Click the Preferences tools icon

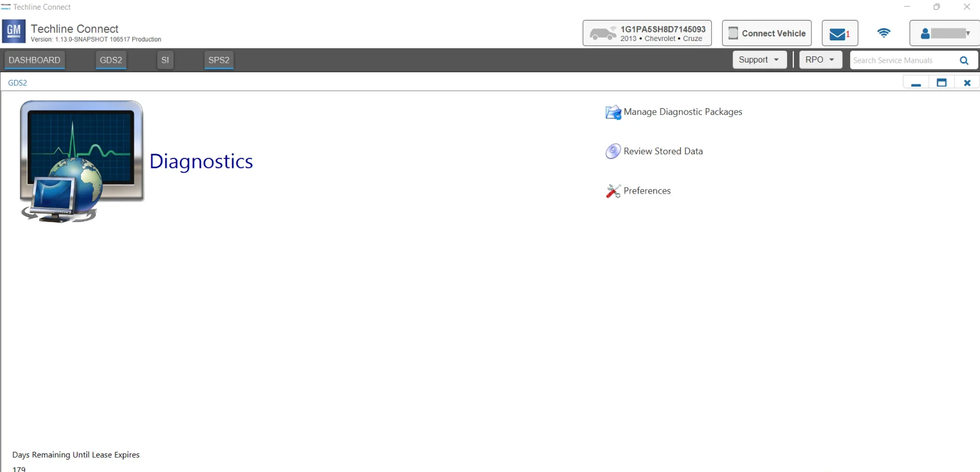[x=613, y=191]
